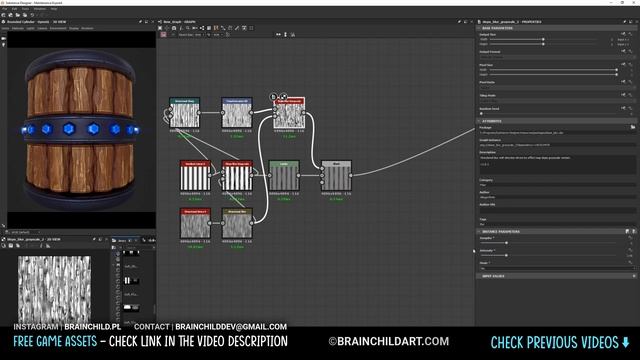Image resolution: width=640 pixels, height=360 pixels.
Task: Collapse the Base Parameters section
Action: coord(479,28)
